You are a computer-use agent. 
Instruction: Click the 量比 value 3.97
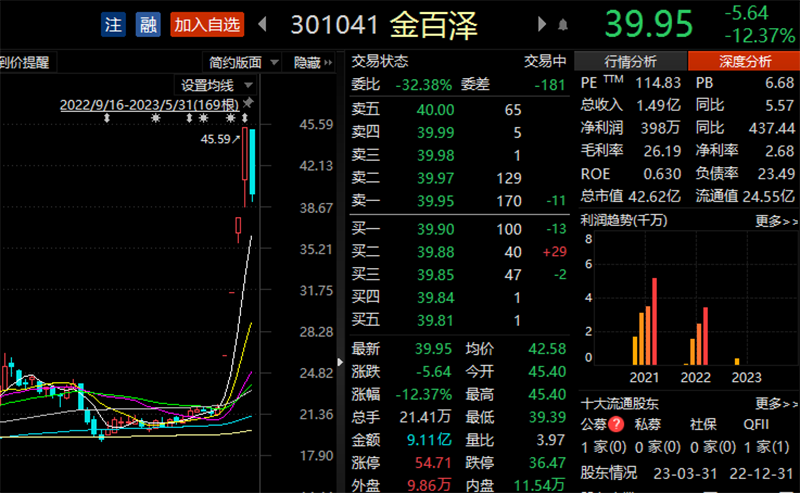[551, 440]
